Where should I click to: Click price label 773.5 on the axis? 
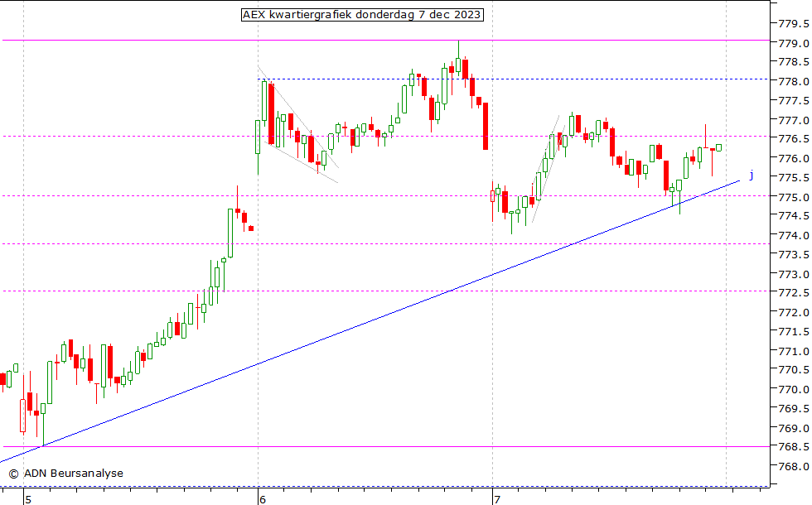[x=794, y=255]
